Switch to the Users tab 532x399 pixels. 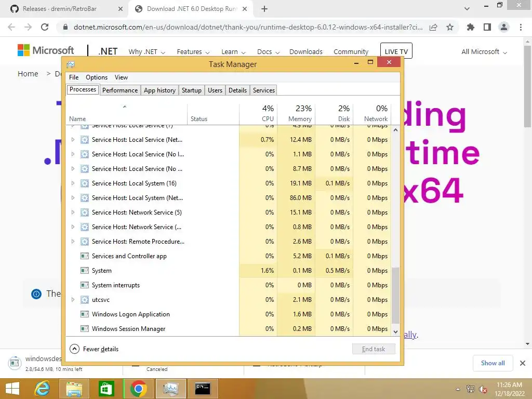point(215,90)
